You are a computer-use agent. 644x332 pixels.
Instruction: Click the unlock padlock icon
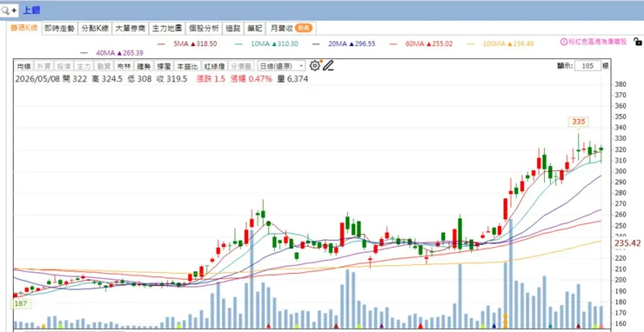click(637, 42)
